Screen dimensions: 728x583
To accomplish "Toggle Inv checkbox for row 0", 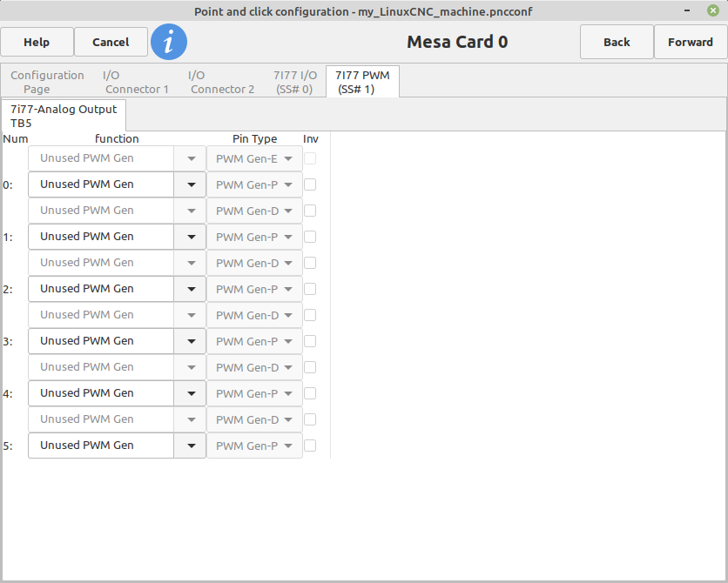I will pos(310,184).
